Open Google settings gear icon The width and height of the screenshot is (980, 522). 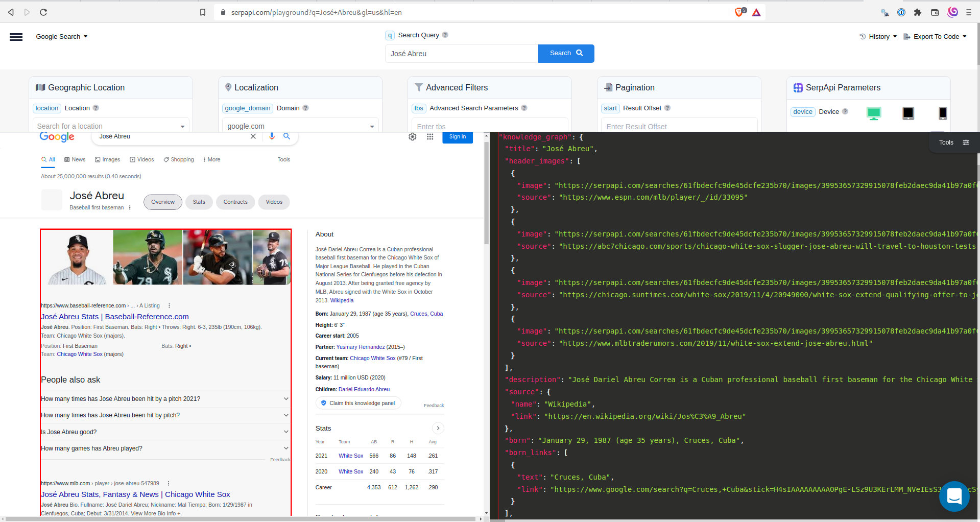[x=413, y=137]
